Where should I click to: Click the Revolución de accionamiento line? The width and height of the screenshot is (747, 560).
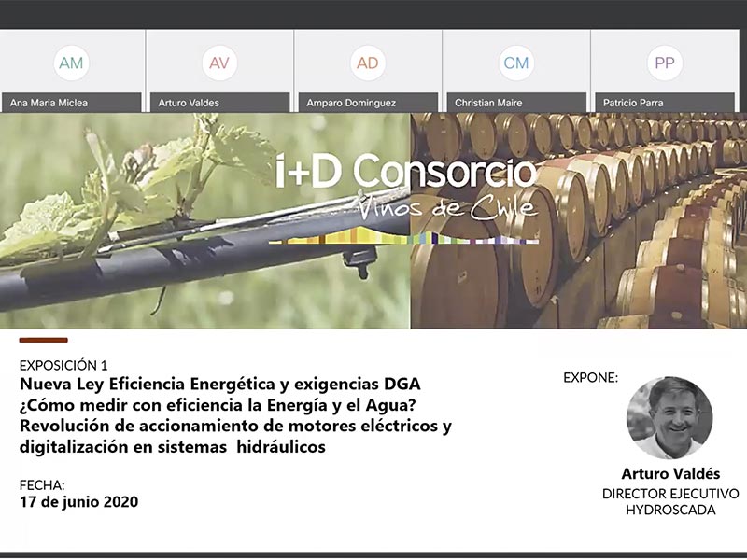tap(235, 426)
